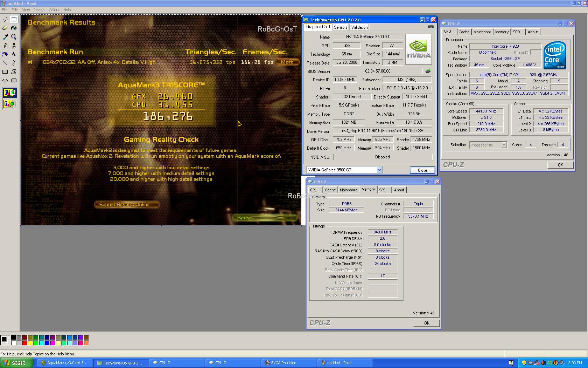Select the Brush tool in Paint
The image size is (588, 368).
[14, 46]
